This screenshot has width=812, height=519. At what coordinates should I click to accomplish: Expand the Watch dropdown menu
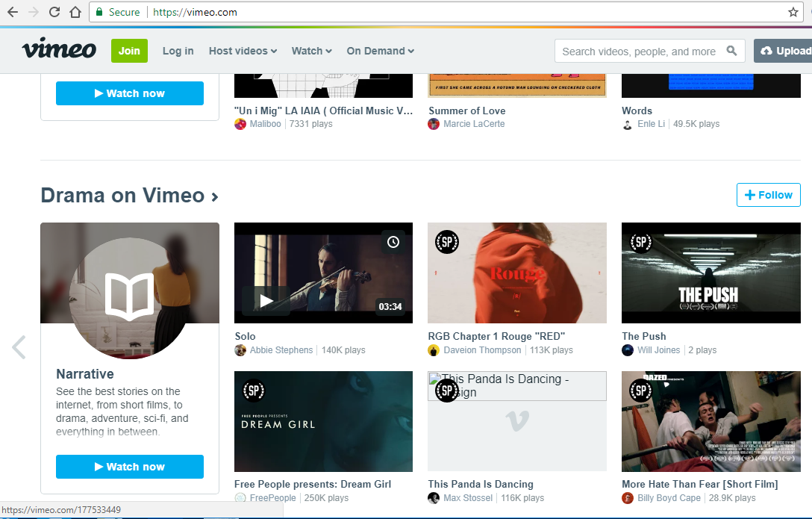(311, 51)
